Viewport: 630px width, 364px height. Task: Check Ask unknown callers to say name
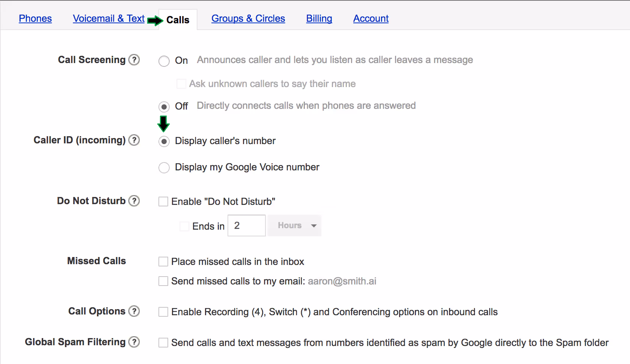(181, 84)
